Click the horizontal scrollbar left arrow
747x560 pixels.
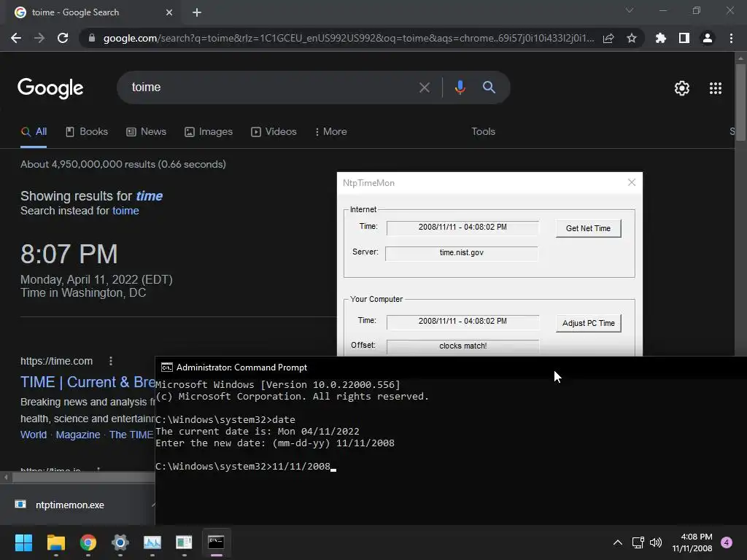6,477
